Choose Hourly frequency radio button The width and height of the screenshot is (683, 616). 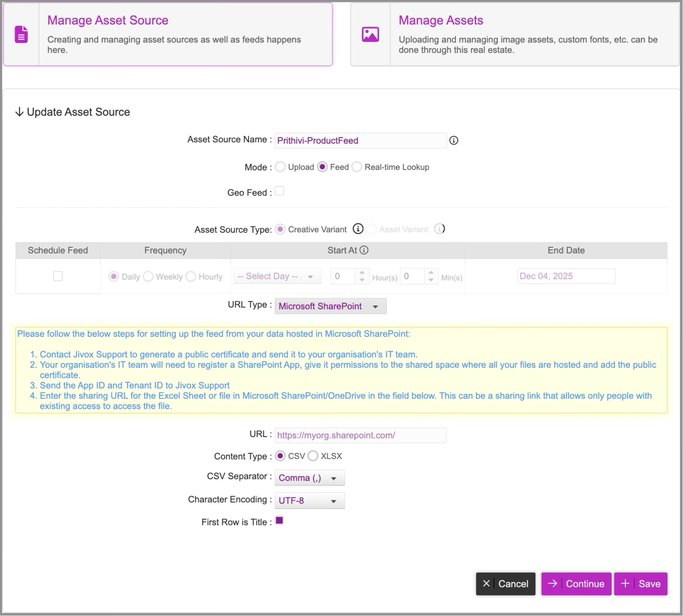tap(191, 277)
